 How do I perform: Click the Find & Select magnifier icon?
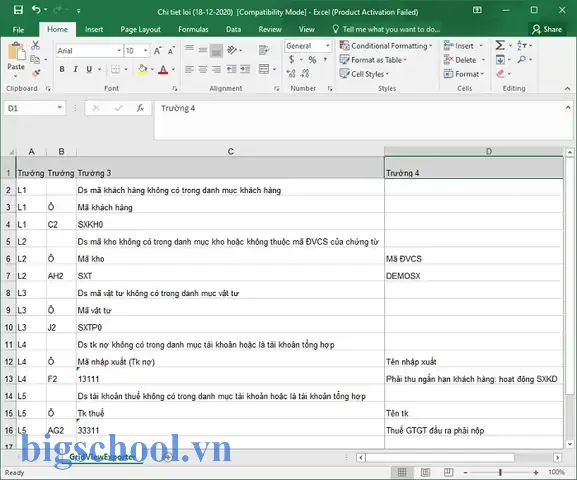coord(521,59)
